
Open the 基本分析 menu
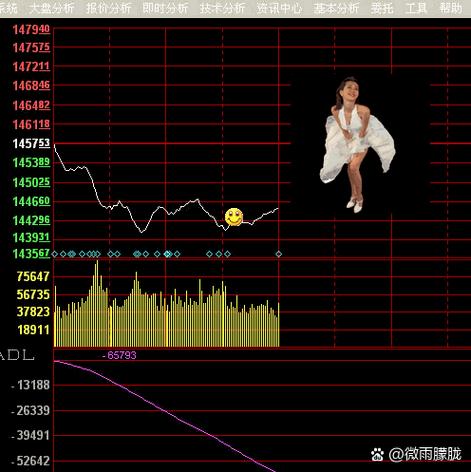click(336, 8)
